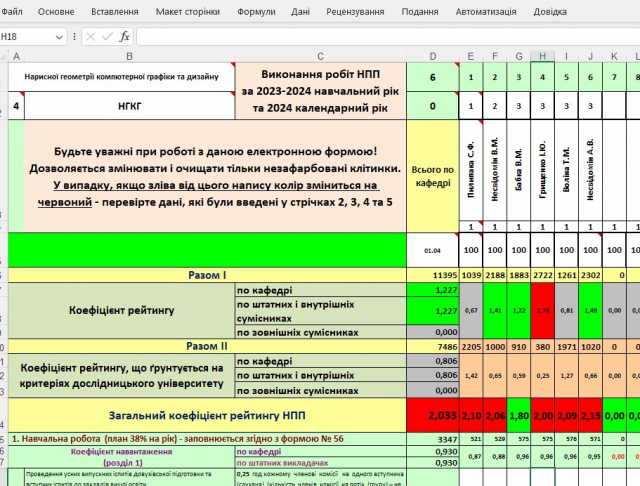Select the 'по зовнішніх сумісниках' cell with 0,000
640x486 pixels.
click(433, 332)
